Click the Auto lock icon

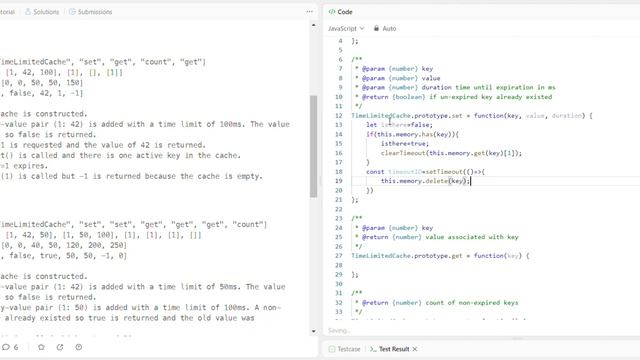coord(376,29)
